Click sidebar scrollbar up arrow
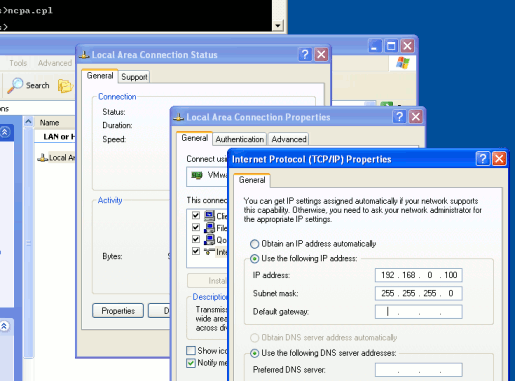Viewport: 515px width, 381px height. (x=28, y=121)
